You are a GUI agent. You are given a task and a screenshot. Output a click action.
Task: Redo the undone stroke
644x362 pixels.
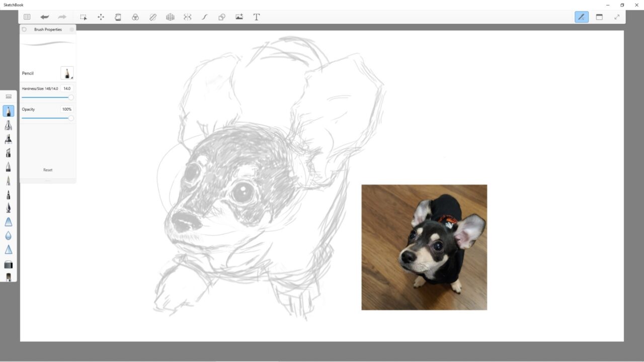[x=62, y=17]
